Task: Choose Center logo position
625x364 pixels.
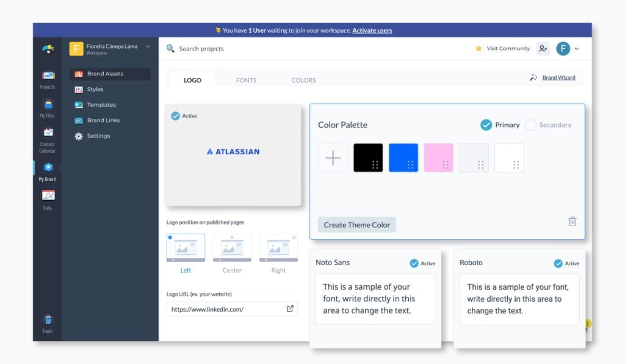Action: [x=232, y=248]
